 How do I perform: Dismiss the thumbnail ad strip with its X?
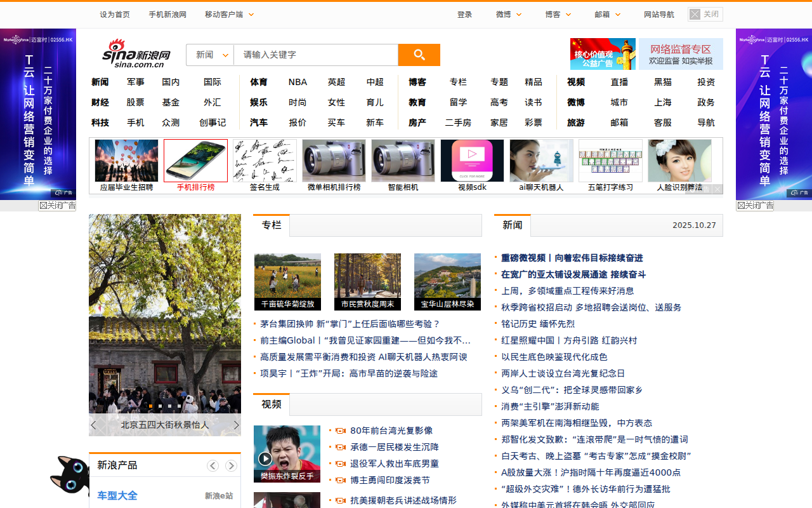pyautogui.click(x=717, y=189)
